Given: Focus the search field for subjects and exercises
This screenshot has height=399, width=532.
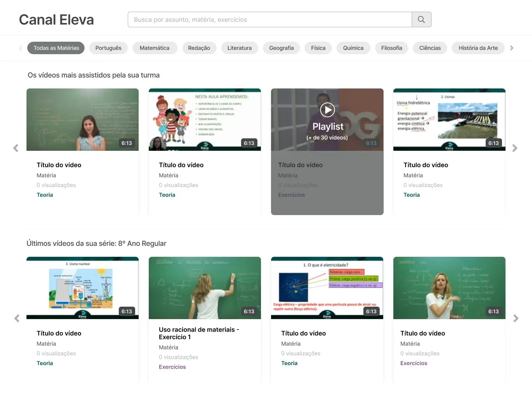Looking at the screenshot, I should 270,19.
